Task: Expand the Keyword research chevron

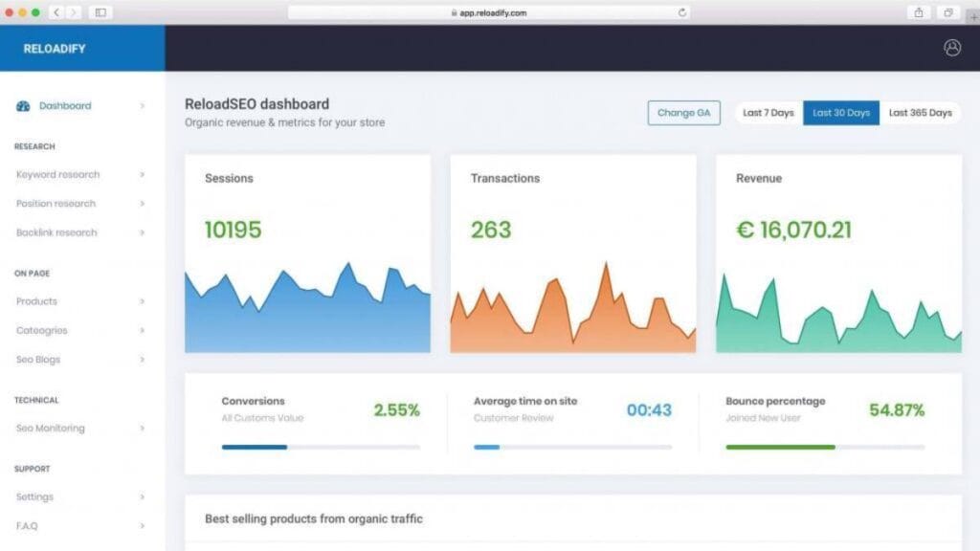Action: [x=142, y=175]
